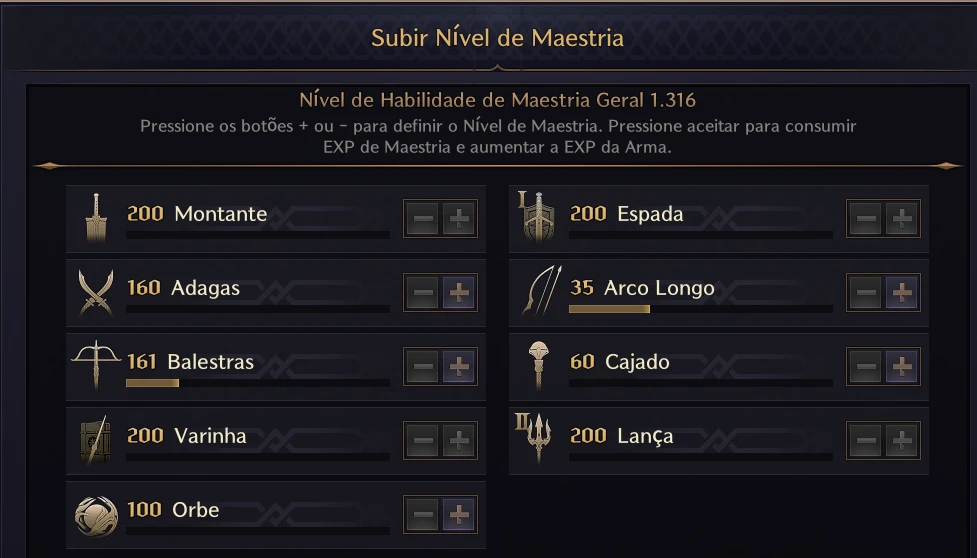This screenshot has height=558, width=977.
Task: Select the Cajado staff icon
Action: (540, 366)
